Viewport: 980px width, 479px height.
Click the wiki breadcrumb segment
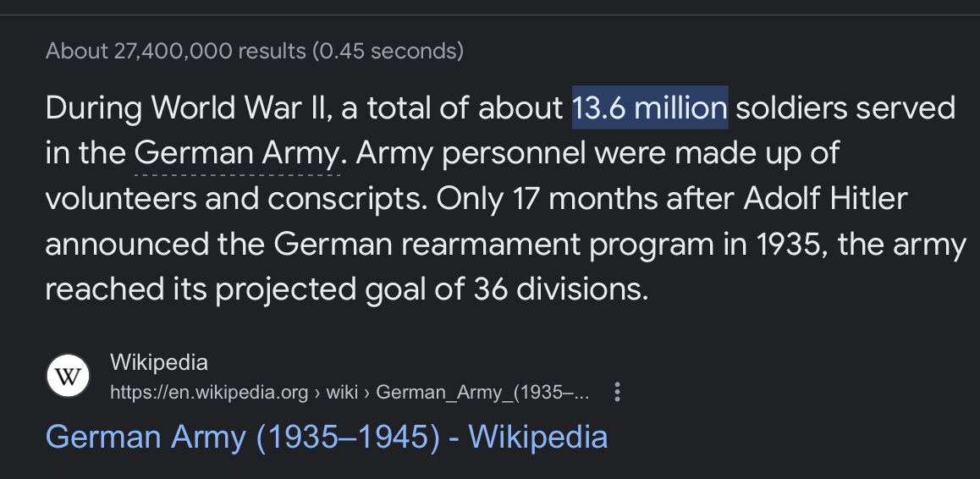(x=342, y=392)
